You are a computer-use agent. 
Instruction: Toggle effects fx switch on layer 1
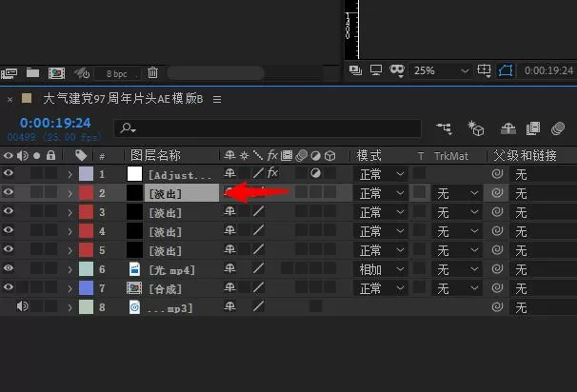point(272,173)
